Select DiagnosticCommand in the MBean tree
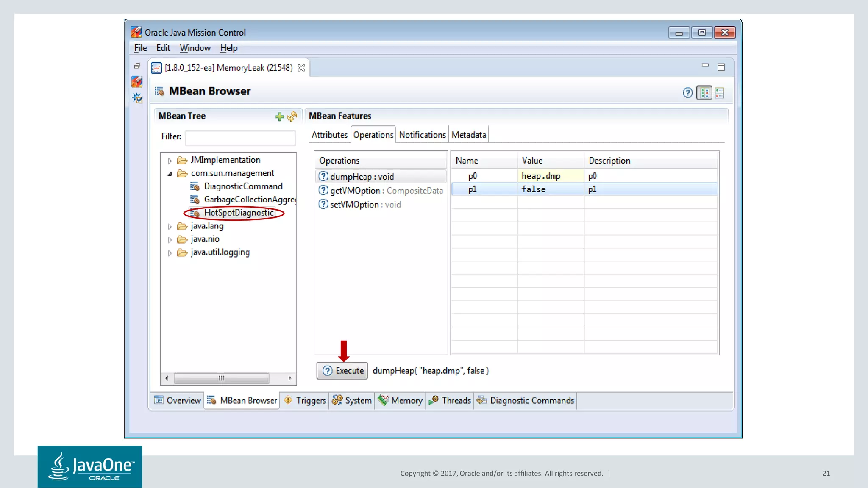This screenshot has width=868, height=488. pyautogui.click(x=243, y=186)
